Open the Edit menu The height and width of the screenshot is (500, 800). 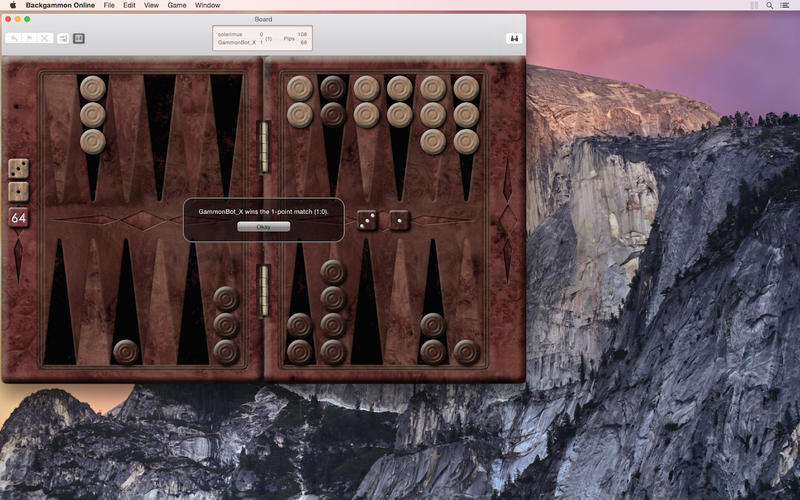pos(129,5)
